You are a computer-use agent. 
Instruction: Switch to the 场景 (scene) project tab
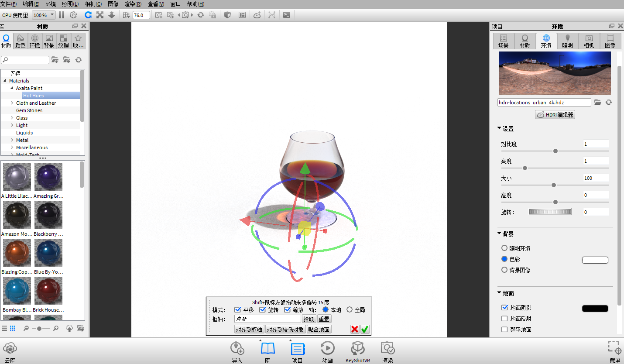504,41
